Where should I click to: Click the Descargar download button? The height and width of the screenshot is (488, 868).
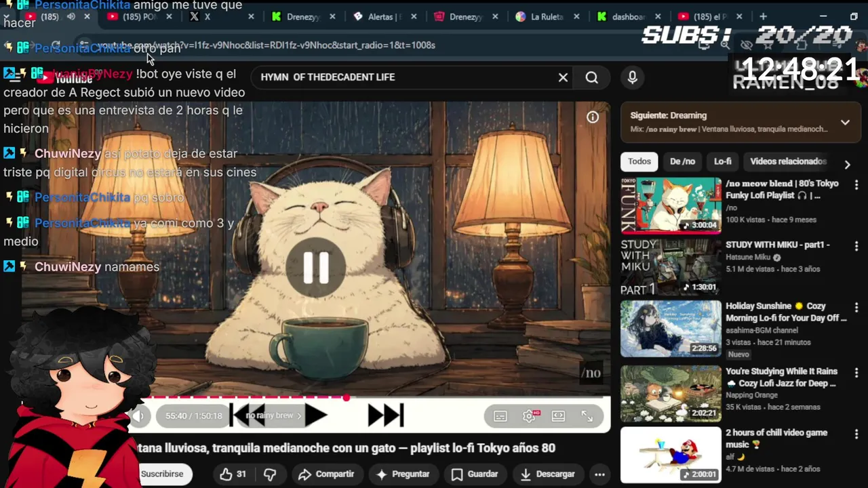[x=547, y=474]
